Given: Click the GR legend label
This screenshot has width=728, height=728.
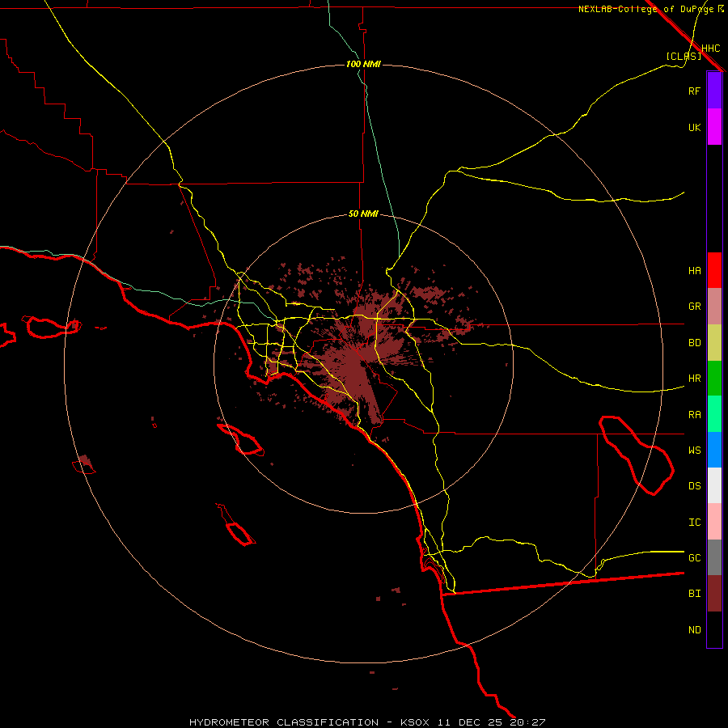Looking at the screenshot, I should coord(694,307).
